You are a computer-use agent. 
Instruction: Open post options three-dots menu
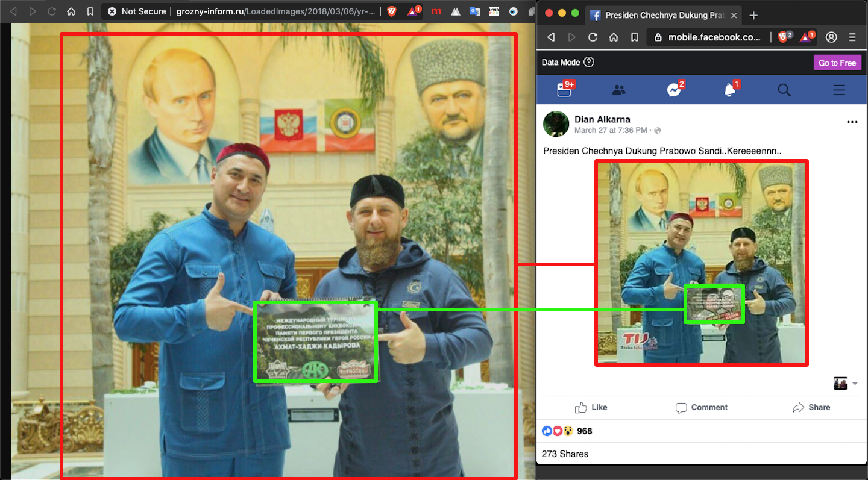point(852,122)
